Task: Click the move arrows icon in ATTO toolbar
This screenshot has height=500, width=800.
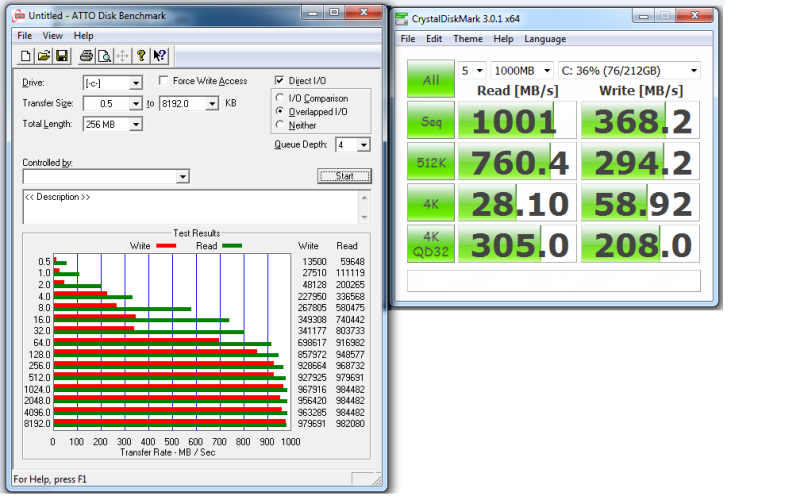Action: (x=122, y=56)
